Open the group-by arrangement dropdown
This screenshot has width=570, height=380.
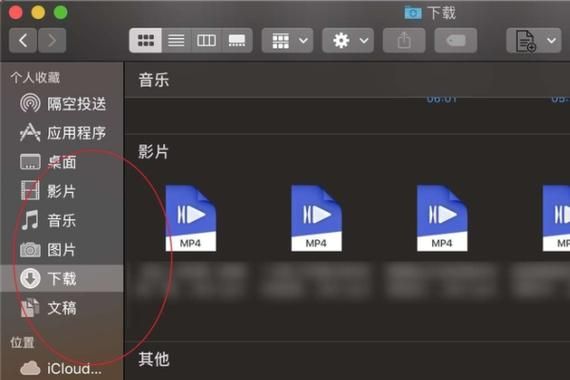pyautogui.click(x=288, y=40)
